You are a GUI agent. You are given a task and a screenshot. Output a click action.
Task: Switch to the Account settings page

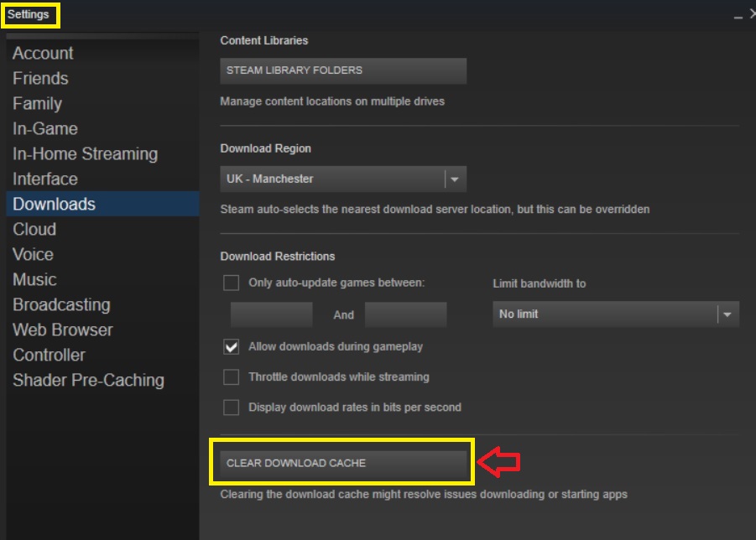pyautogui.click(x=42, y=53)
